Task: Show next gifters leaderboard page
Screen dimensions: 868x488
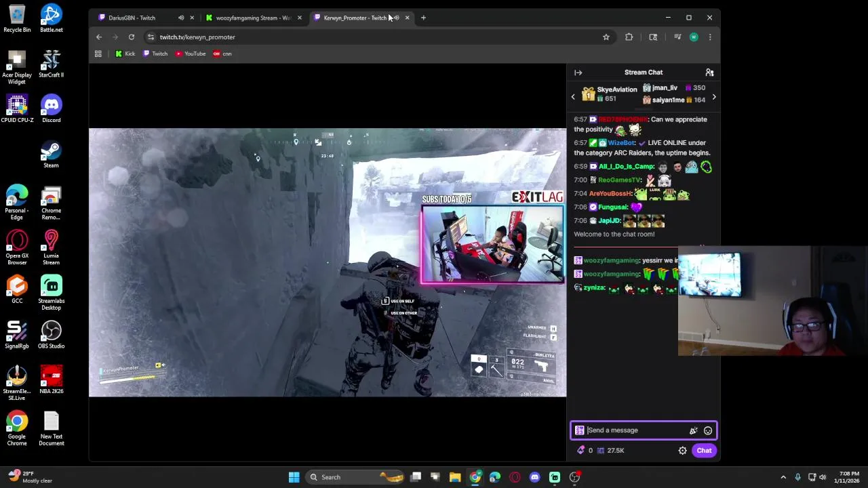Action: [x=714, y=97]
